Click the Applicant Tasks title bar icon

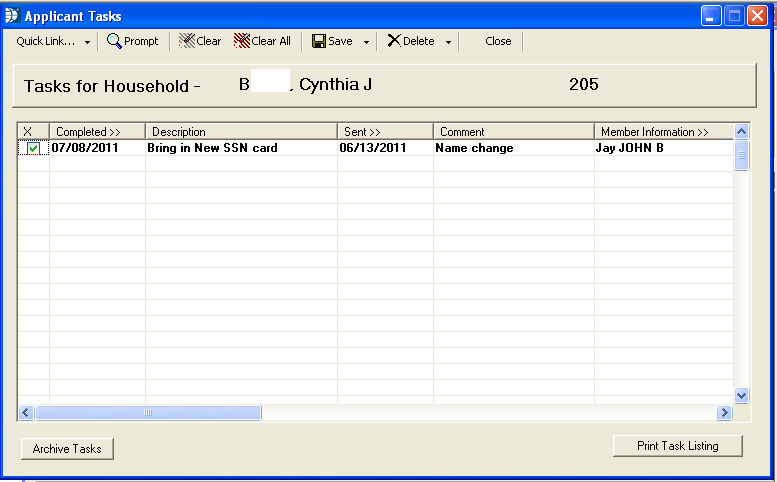pos(12,15)
